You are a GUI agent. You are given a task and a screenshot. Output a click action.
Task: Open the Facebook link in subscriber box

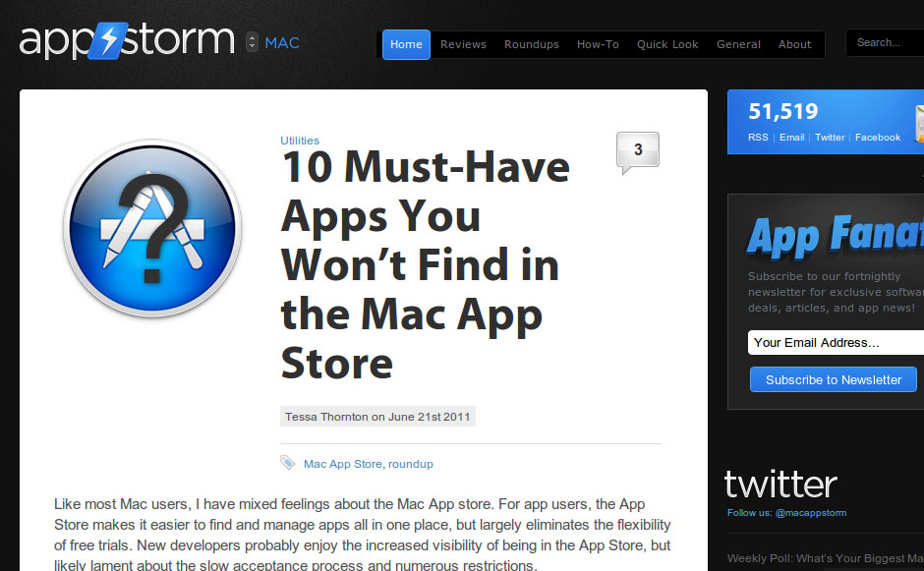click(878, 138)
